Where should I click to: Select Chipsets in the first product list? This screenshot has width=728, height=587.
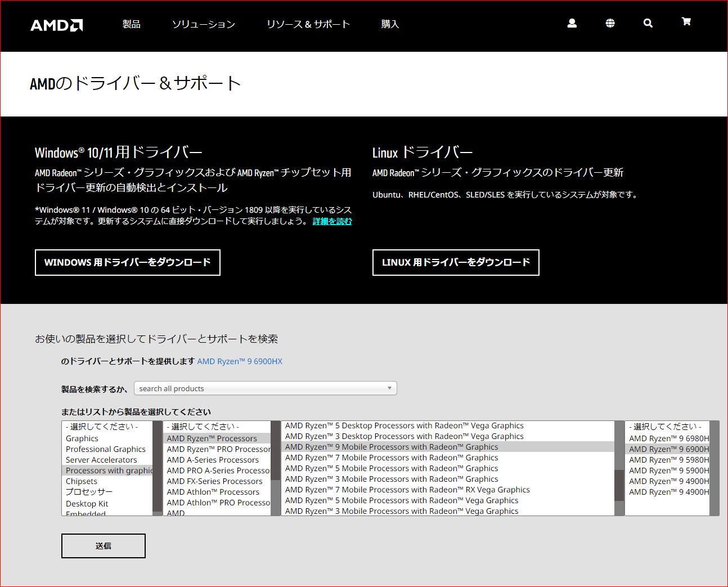[x=81, y=481]
